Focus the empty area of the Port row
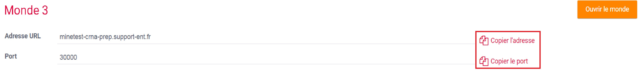Viewport: 644px width, 70px height. 275,57
